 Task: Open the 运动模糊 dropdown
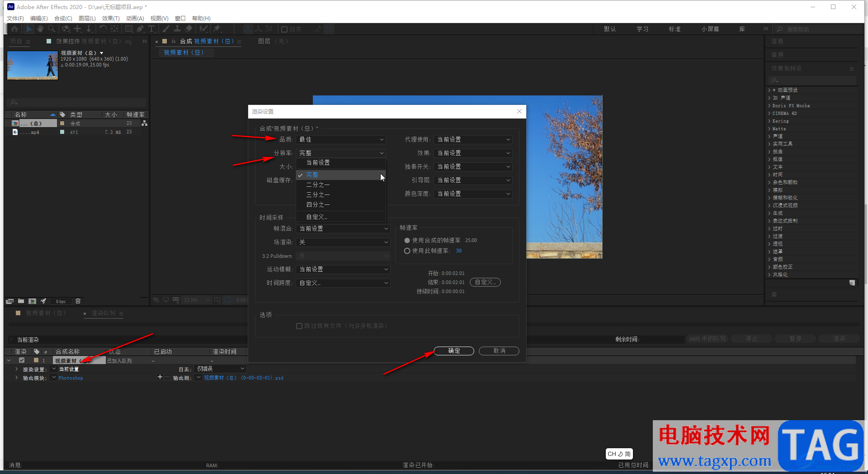pyautogui.click(x=343, y=270)
